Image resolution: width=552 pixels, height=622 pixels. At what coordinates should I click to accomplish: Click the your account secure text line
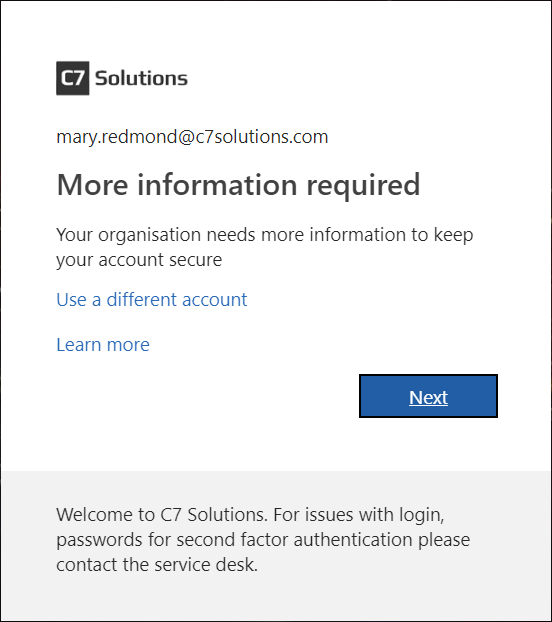[x=139, y=260]
